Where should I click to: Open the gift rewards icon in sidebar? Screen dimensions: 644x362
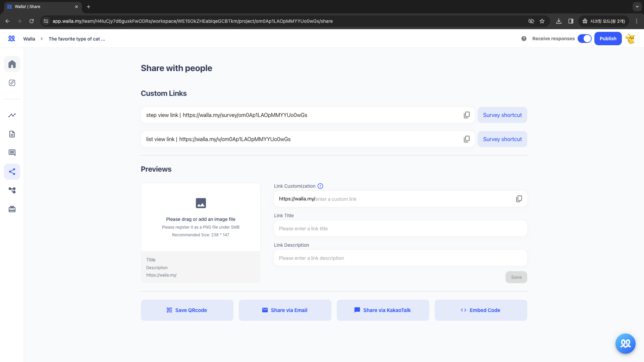[12, 209]
